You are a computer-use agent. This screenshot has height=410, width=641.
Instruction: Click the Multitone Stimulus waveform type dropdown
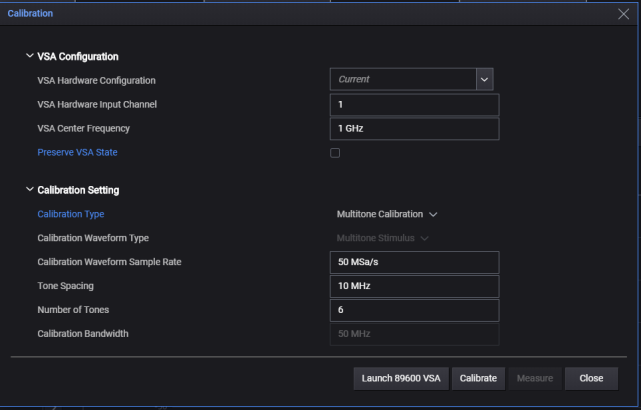[x=382, y=238]
